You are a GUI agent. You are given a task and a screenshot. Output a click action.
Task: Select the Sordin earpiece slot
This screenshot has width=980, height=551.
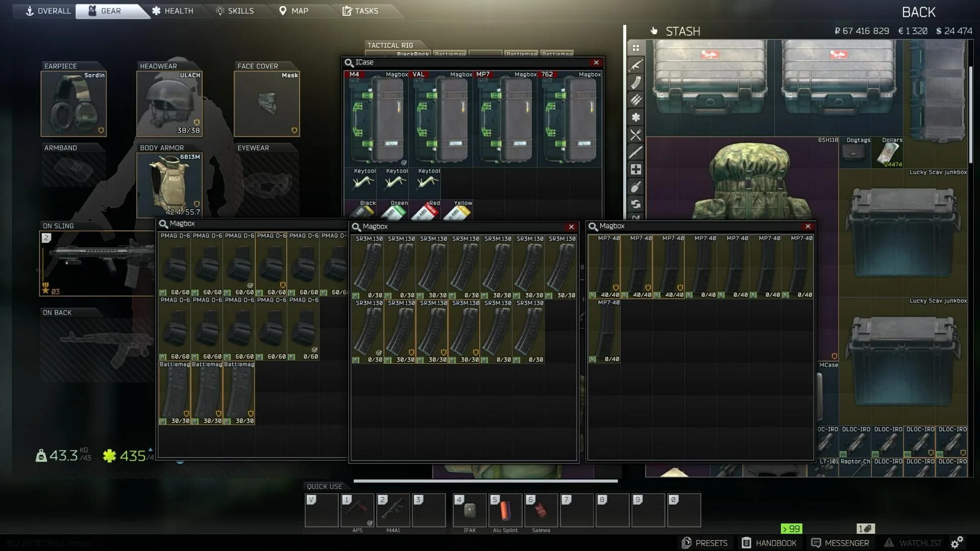(73, 104)
